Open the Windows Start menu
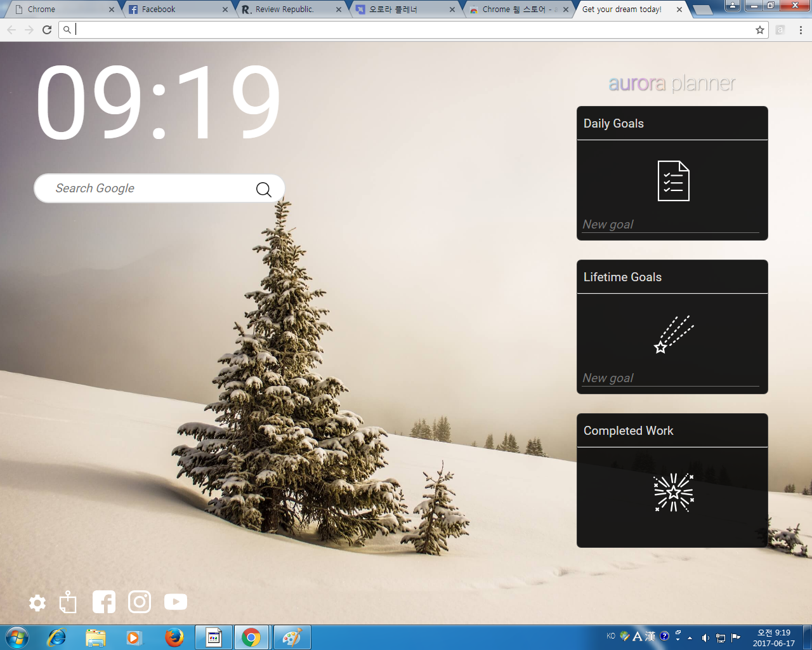This screenshot has width=812, height=650. [x=17, y=637]
